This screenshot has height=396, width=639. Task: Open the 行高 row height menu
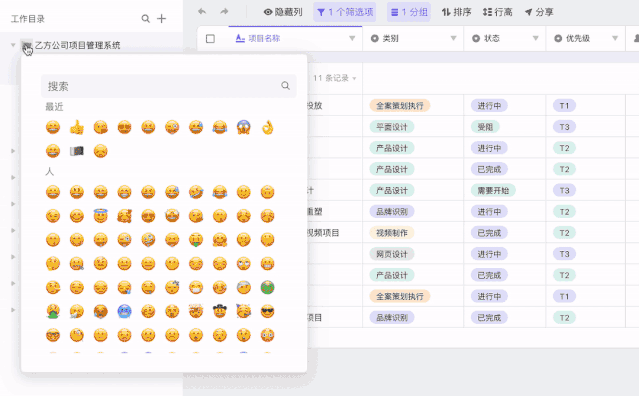tap(497, 12)
